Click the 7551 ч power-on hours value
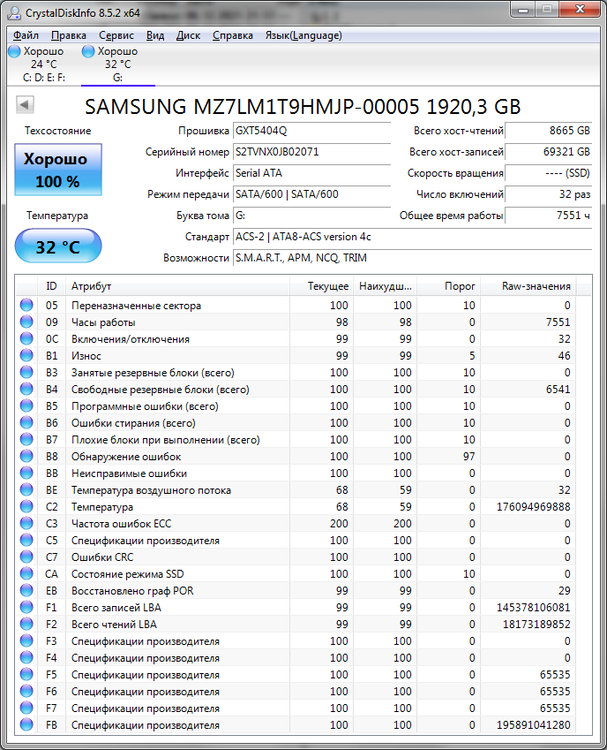This screenshot has height=750, width=607. point(549,216)
